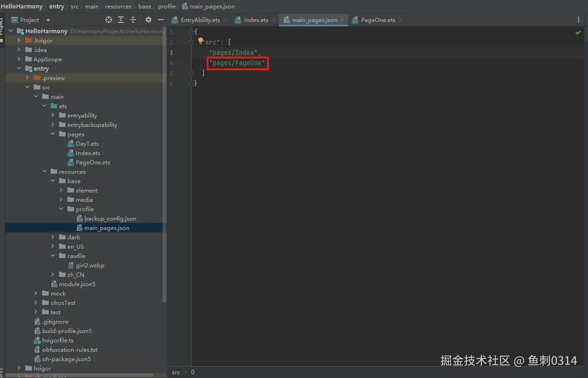Open the Project view dropdown
Viewport: 588px width, 378px height.
[48, 20]
